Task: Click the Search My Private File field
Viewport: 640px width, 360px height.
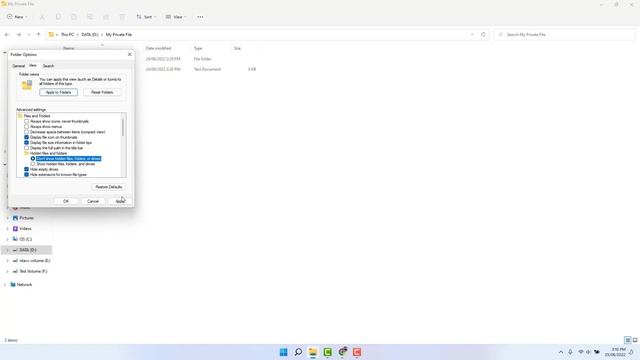Action: coord(564,35)
